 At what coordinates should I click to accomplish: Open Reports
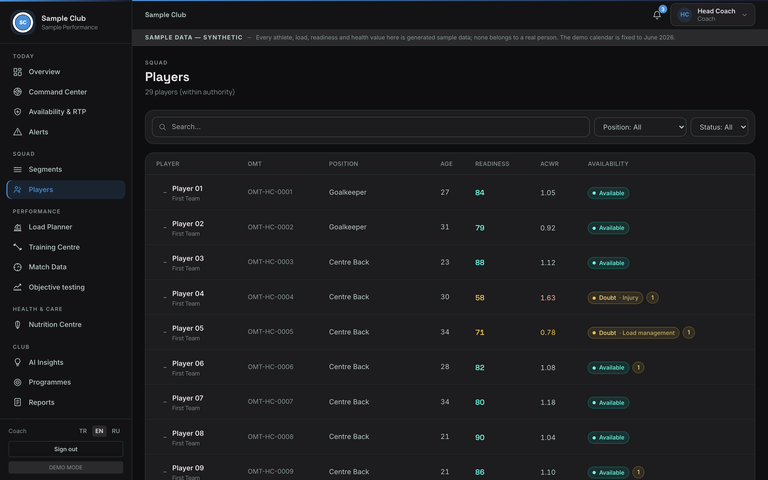pos(66,402)
